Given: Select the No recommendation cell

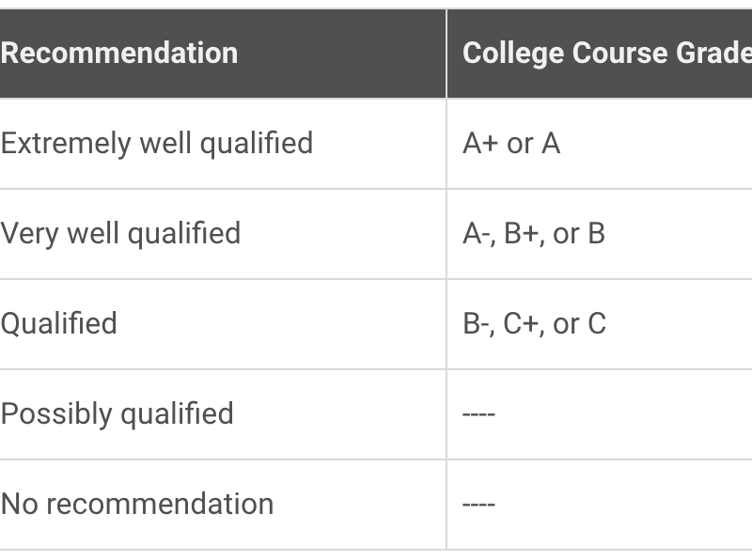Looking at the screenshot, I should pyautogui.click(x=223, y=504).
